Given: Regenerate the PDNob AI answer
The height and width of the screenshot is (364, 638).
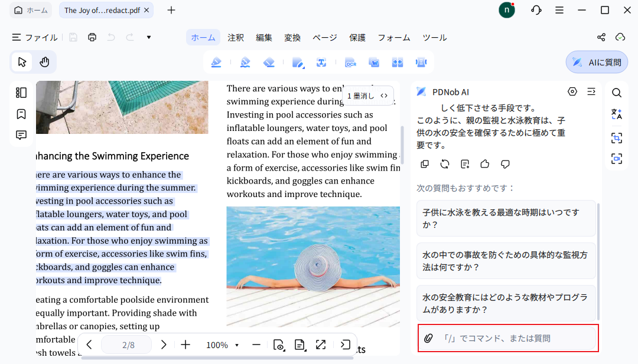Looking at the screenshot, I should coord(445,164).
